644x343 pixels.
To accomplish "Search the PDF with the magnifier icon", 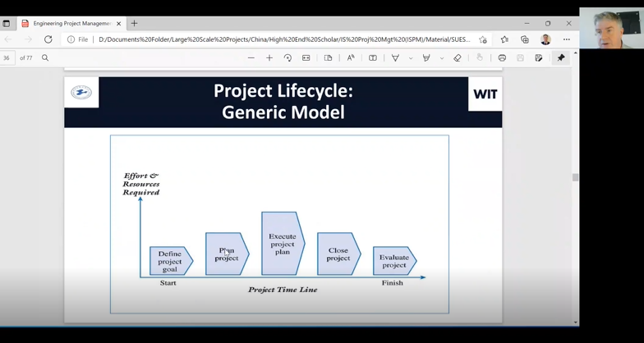I will [x=45, y=58].
